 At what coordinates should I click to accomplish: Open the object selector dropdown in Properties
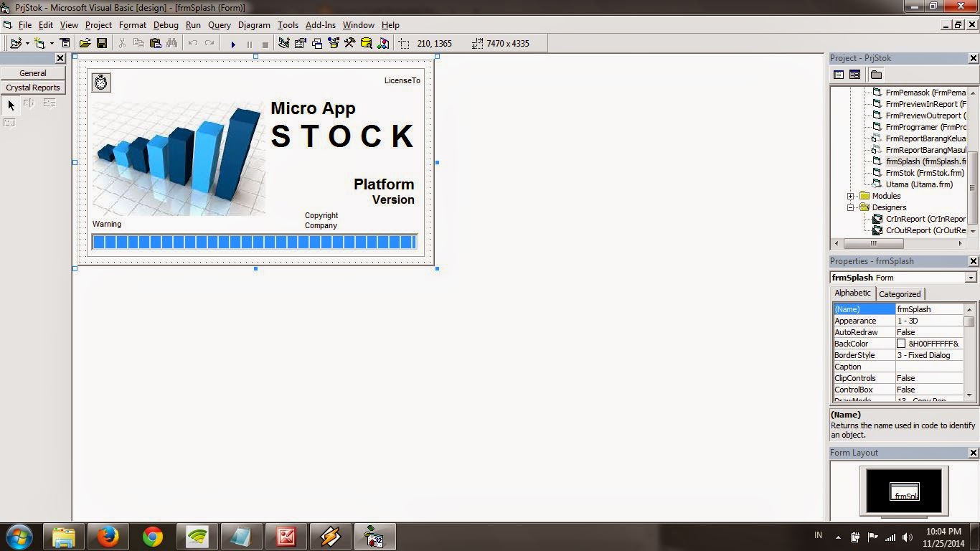click(x=970, y=277)
